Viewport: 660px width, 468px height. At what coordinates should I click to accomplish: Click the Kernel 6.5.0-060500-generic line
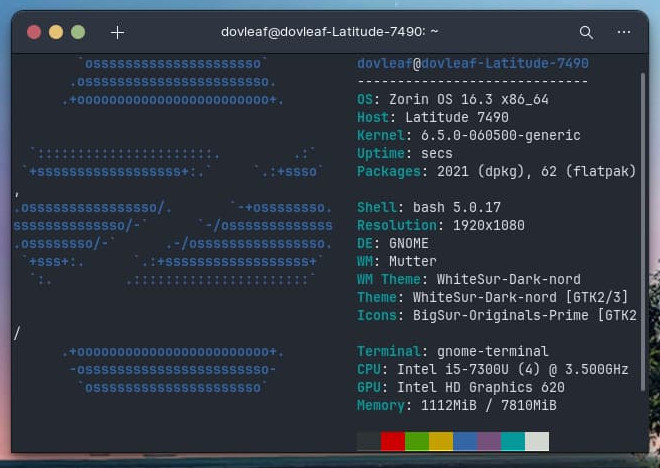(x=468, y=136)
